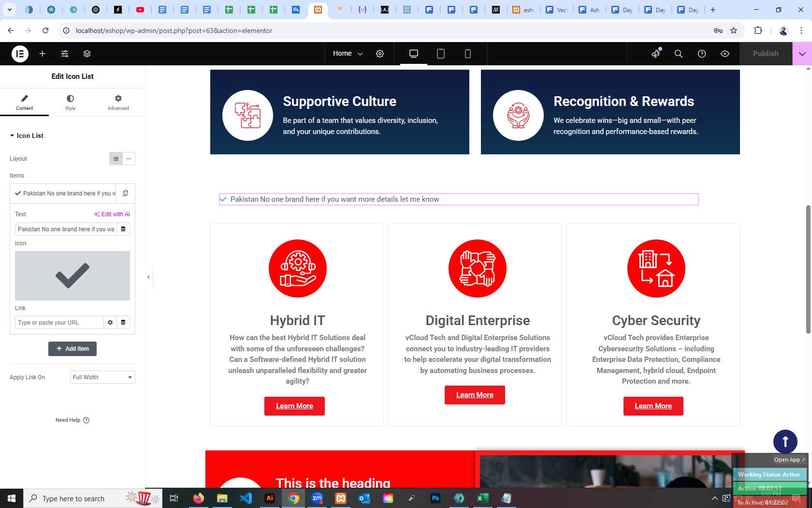Image resolution: width=812 pixels, height=508 pixels.
Task: Reload the browser page
Action: (45, 30)
